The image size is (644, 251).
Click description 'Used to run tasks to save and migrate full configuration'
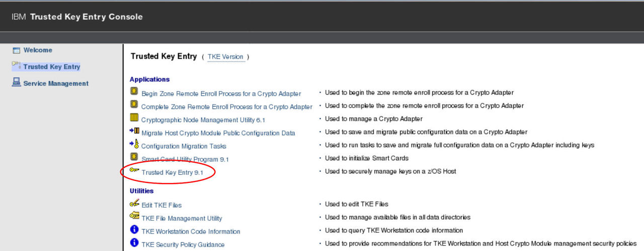(x=460, y=145)
